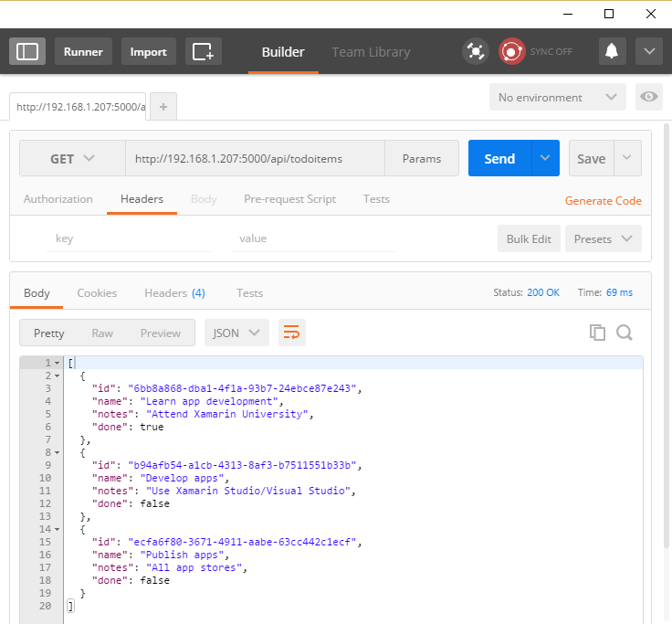The width and height of the screenshot is (672, 624).
Task: Click the 200 OK status text
Action: [x=543, y=292]
